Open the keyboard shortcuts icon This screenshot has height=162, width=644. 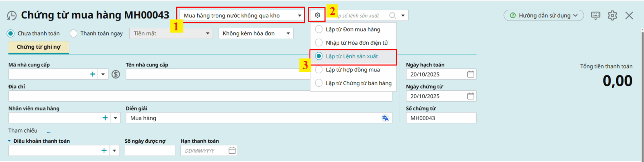click(x=596, y=15)
